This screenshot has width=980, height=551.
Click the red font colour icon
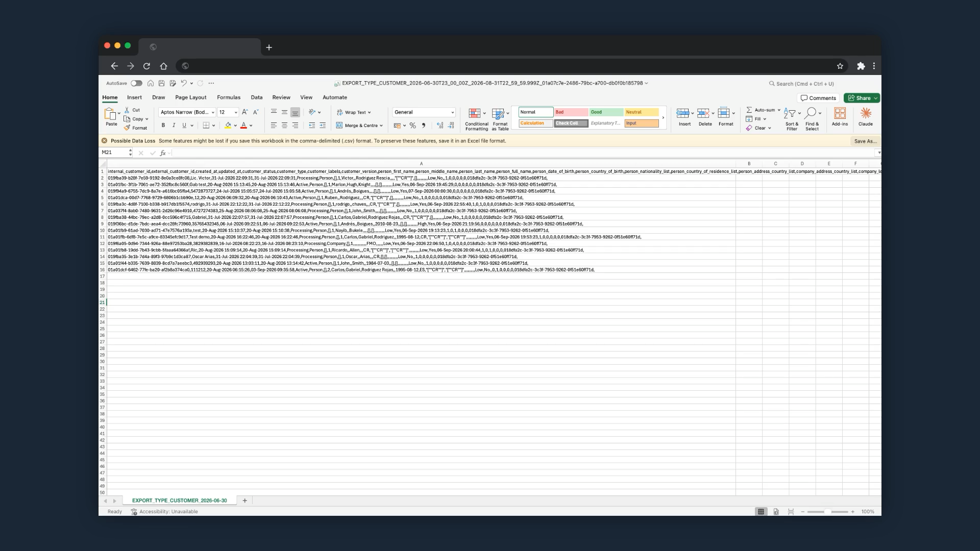click(x=244, y=126)
